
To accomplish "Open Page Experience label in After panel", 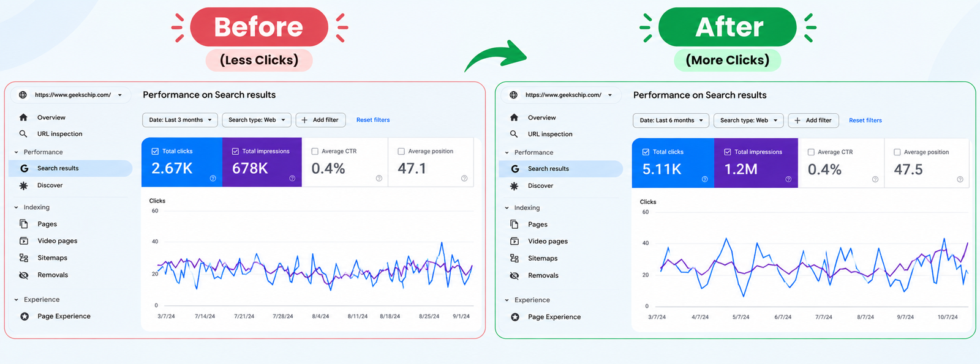I will pos(554,317).
